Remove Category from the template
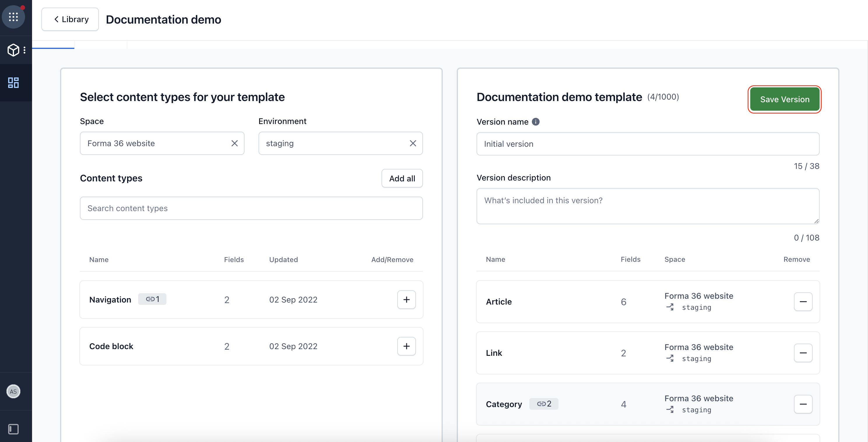868x442 pixels. coord(803,404)
